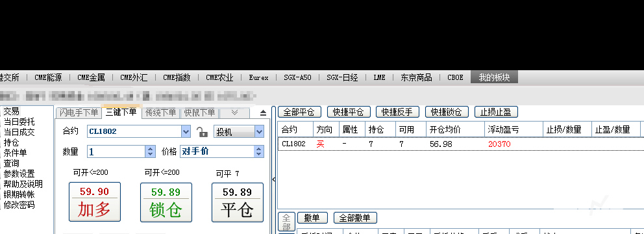Click the unlock padlock icon beside contract
Image resolution: width=644 pixels, height=234 pixels.
coord(202,131)
